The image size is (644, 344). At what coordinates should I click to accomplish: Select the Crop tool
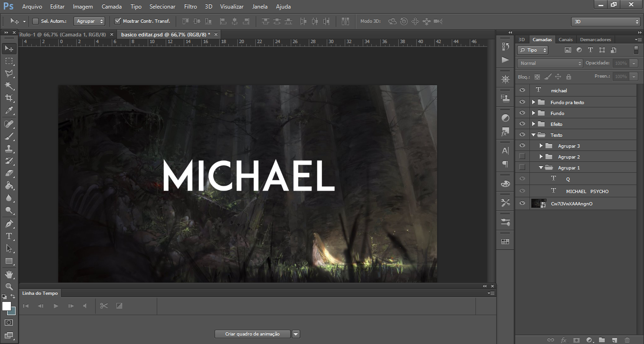coord(9,98)
